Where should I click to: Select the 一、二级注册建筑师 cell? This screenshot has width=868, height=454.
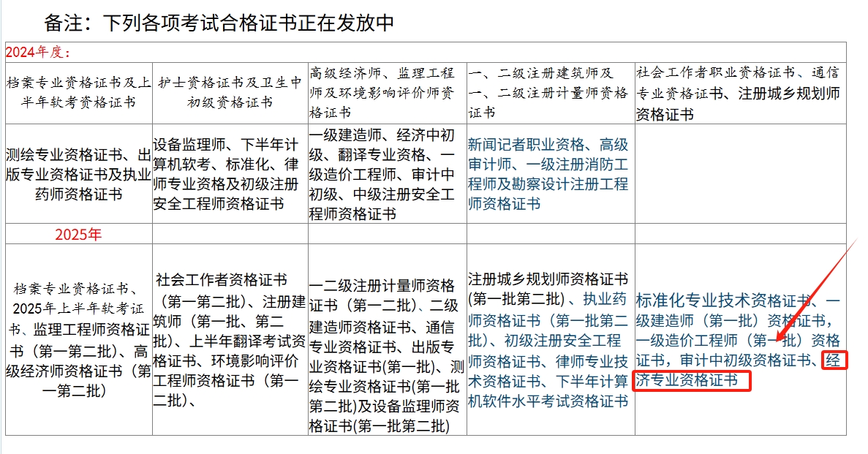(x=548, y=92)
